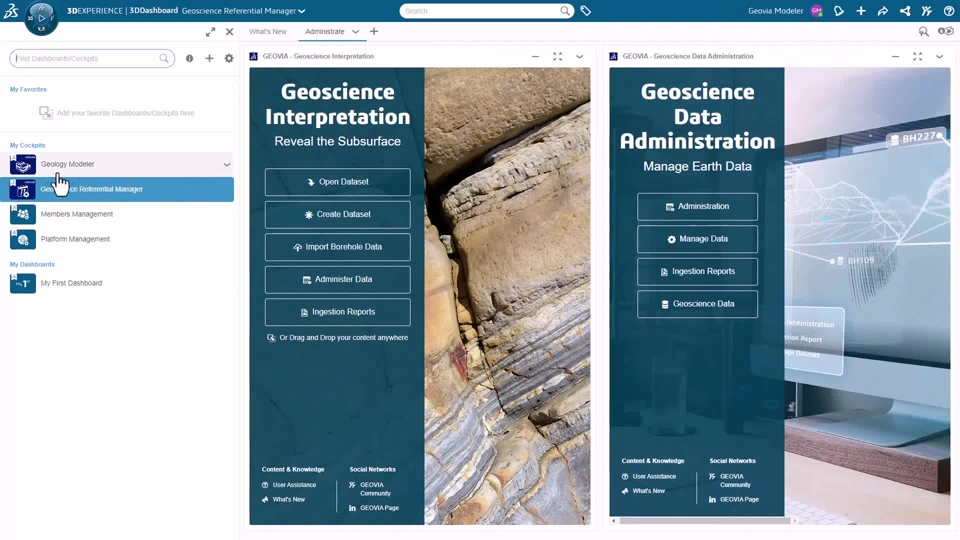This screenshot has height=540, width=960.
Task: Add a new dashboard with sidebar plus
Action: click(209, 58)
